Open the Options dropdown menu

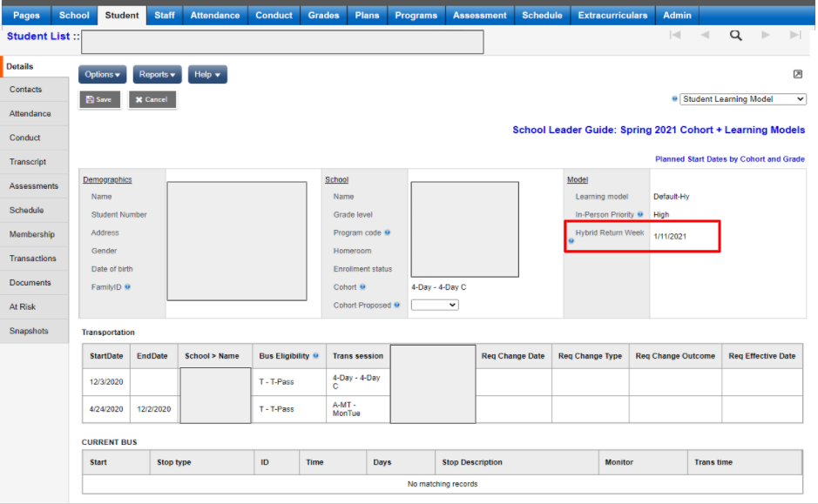click(x=102, y=75)
